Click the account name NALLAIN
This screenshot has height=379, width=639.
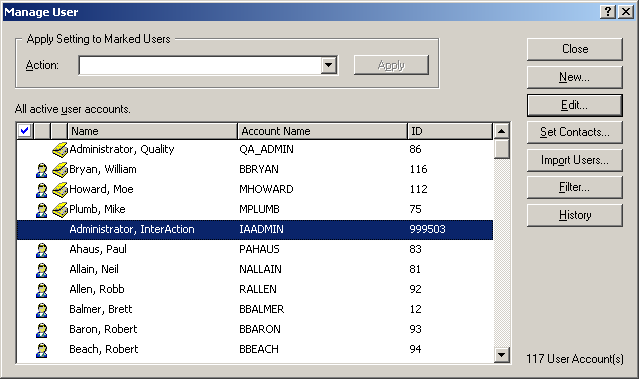click(260, 269)
